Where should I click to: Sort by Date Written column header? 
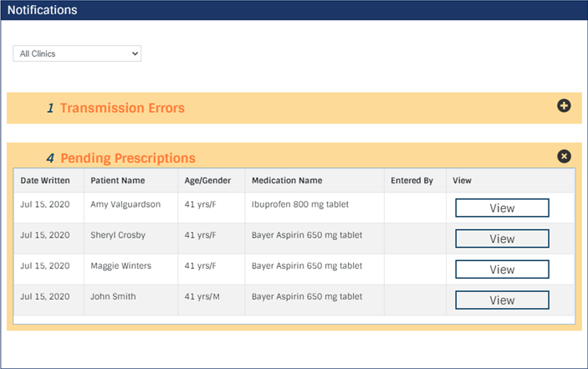click(x=45, y=181)
